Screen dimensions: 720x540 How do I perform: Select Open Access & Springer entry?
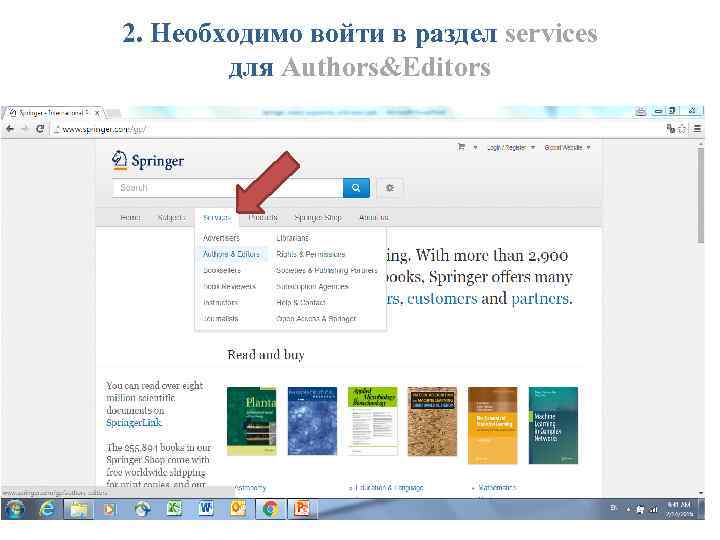point(316,318)
